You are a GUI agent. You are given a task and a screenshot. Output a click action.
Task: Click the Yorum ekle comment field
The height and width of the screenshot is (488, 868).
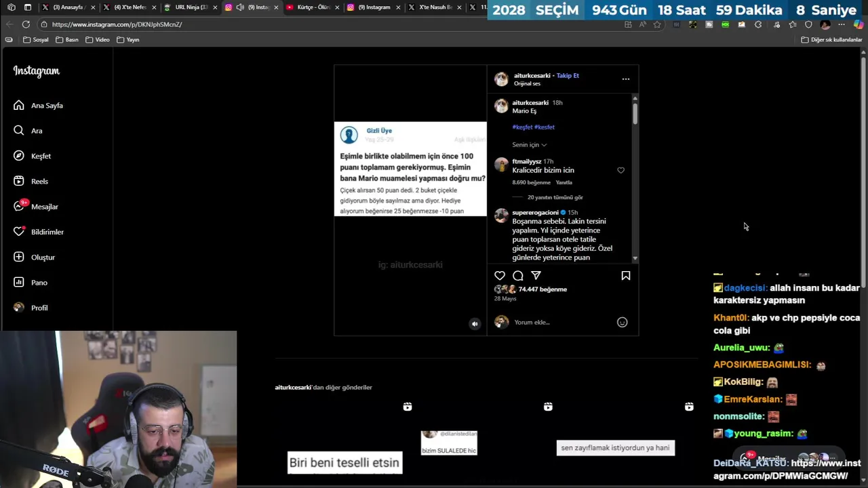(x=561, y=322)
